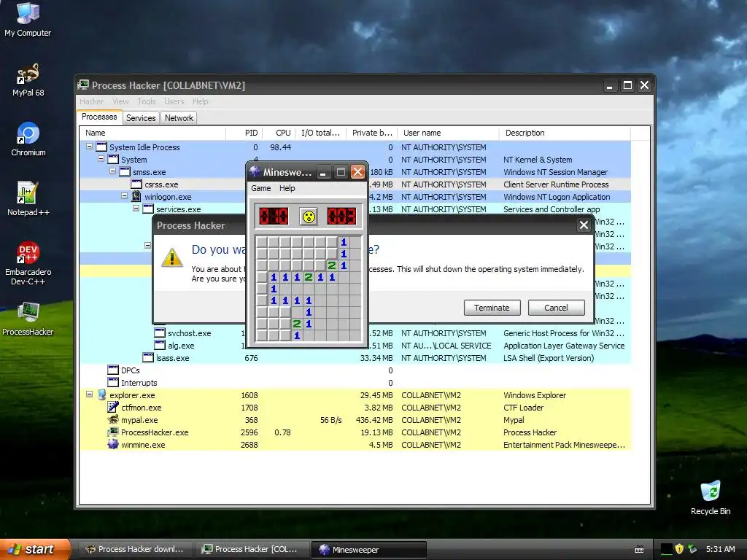Click the explorer.exe process icon

[101, 394]
